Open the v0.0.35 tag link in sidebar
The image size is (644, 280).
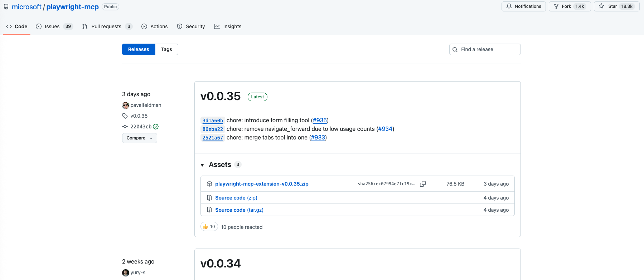139,116
